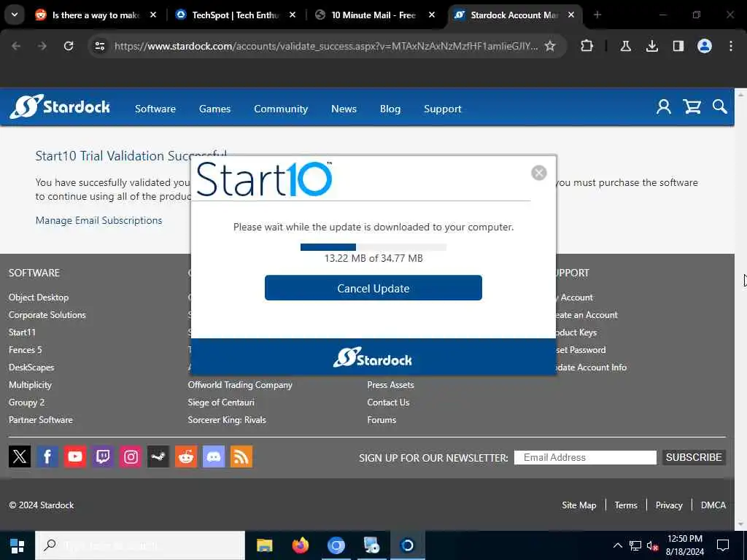The height and width of the screenshot is (560, 747).
Task: Open File Explorer from taskbar
Action: click(x=264, y=545)
